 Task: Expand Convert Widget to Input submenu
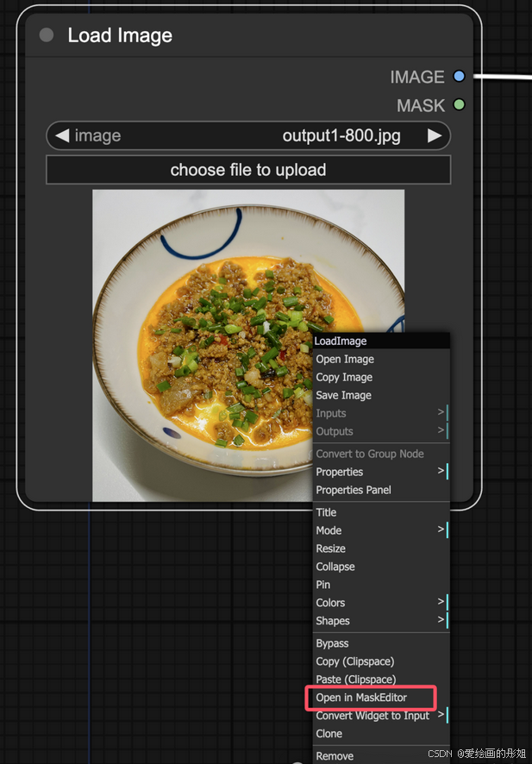pyautogui.click(x=380, y=715)
